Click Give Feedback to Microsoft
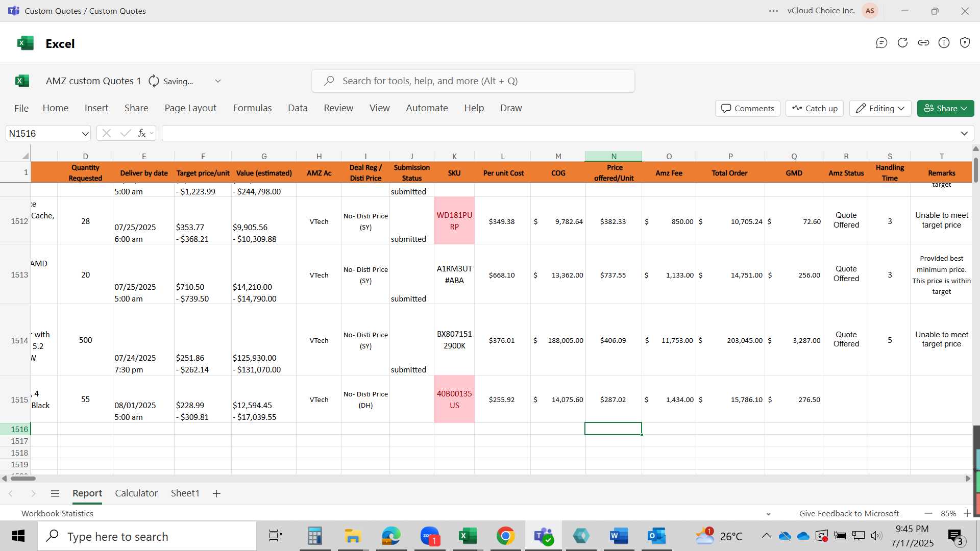Screen dimensions: 980x551 849,514
